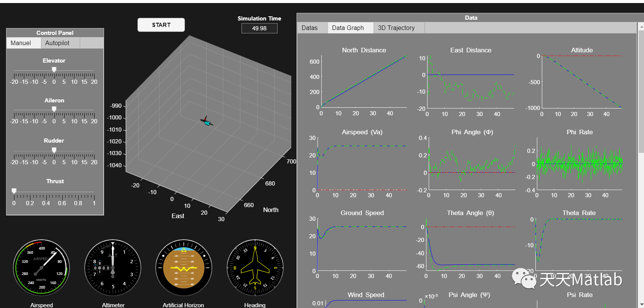Click the Control Panel title

tap(55, 33)
